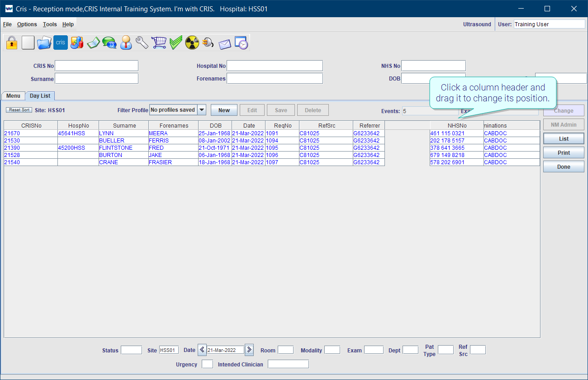Click the blue cris logo icon
588x380 pixels.
[61, 43]
